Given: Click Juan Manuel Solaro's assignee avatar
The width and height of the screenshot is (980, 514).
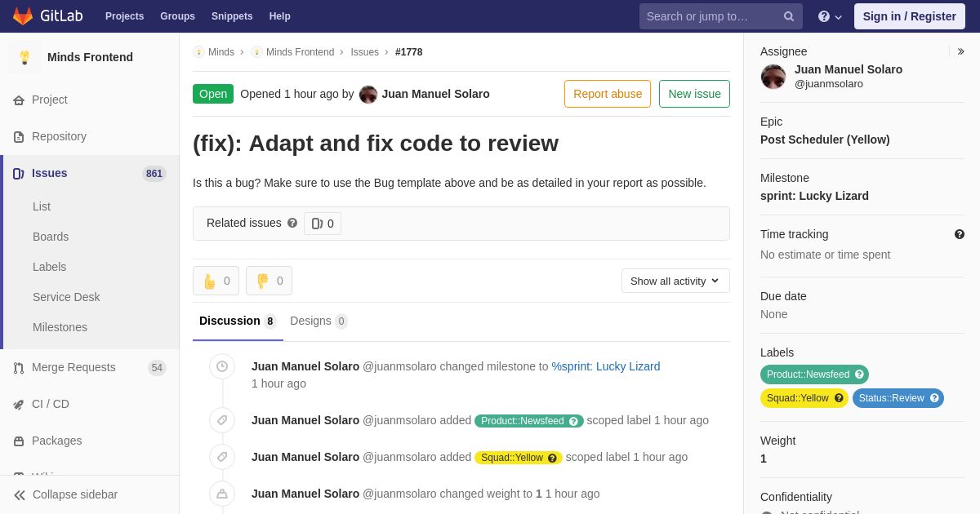Looking at the screenshot, I should pos(773,77).
